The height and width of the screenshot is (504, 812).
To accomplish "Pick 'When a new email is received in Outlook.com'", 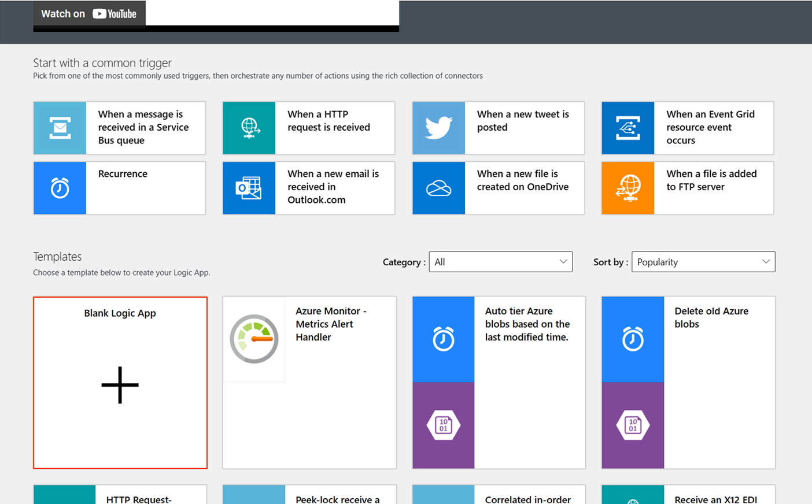I will 333,187.
